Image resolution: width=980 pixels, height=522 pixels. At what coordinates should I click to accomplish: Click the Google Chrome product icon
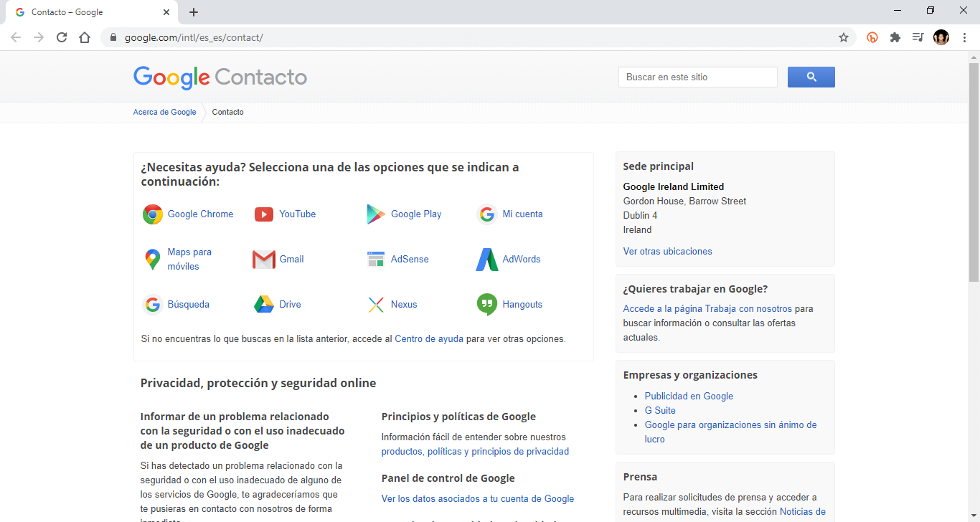[153, 214]
